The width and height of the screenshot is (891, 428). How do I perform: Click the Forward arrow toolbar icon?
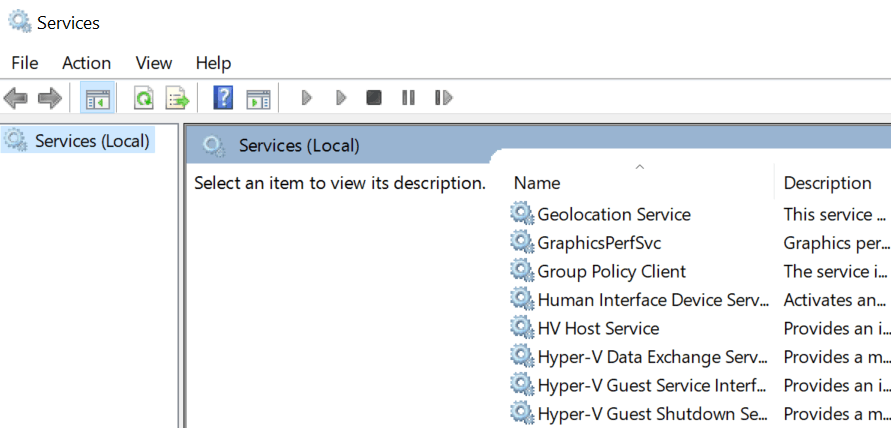coord(50,98)
